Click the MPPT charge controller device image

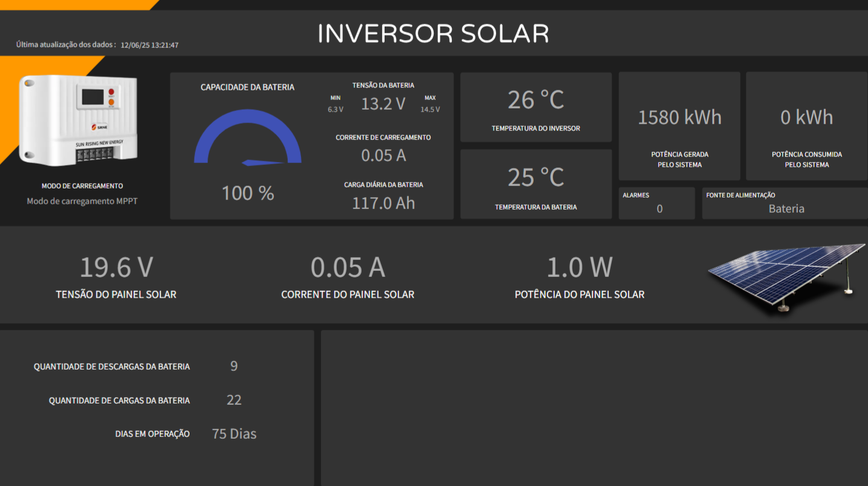coord(81,119)
